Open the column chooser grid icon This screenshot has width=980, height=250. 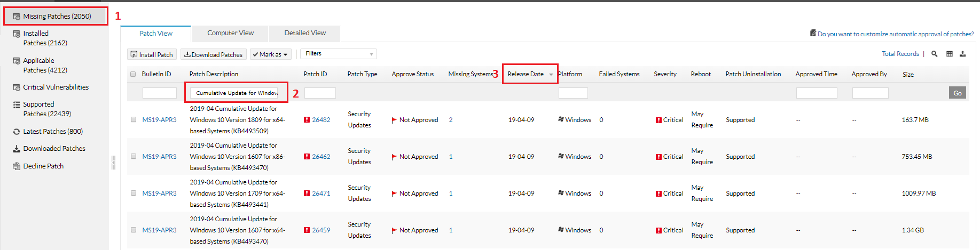949,54
